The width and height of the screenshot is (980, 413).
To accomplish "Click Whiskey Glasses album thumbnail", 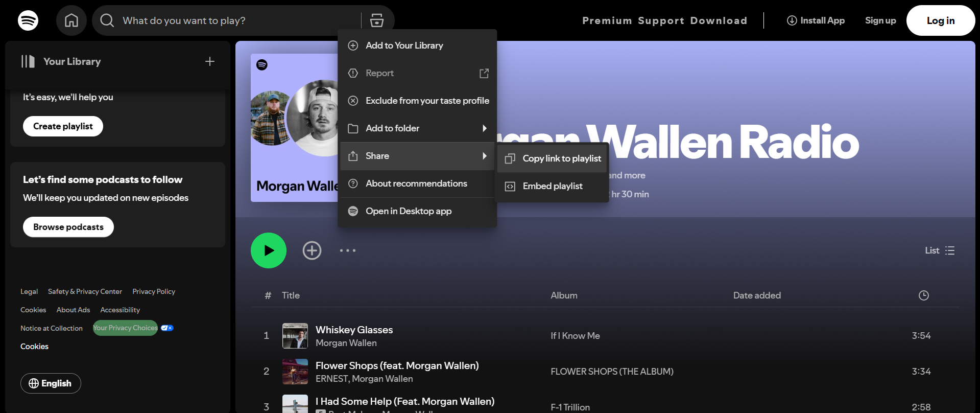I will tap(295, 336).
